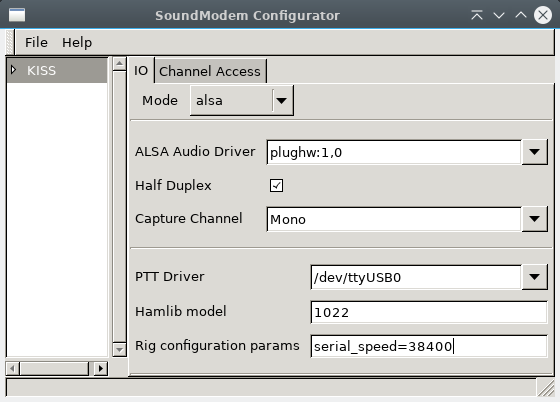Open the Capture Channel dropdown arrow
Viewport: 560px width, 402px height.
click(534, 219)
